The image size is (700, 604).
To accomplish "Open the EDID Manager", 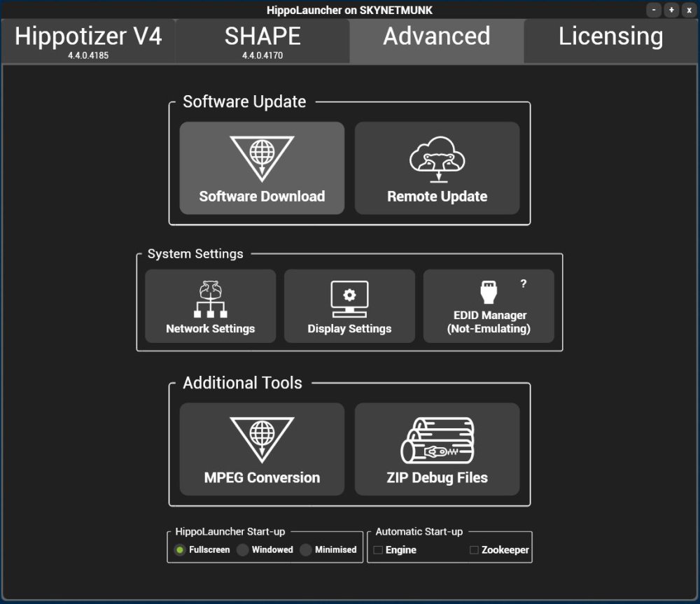I will pyautogui.click(x=488, y=306).
